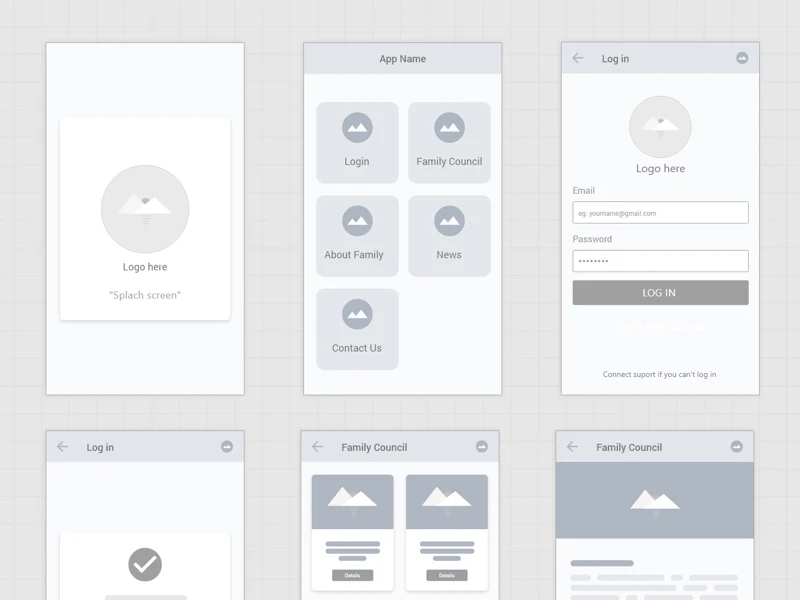Click the large banner image on detail screen
This screenshot has height=600, width=800.
coord(655,500)
